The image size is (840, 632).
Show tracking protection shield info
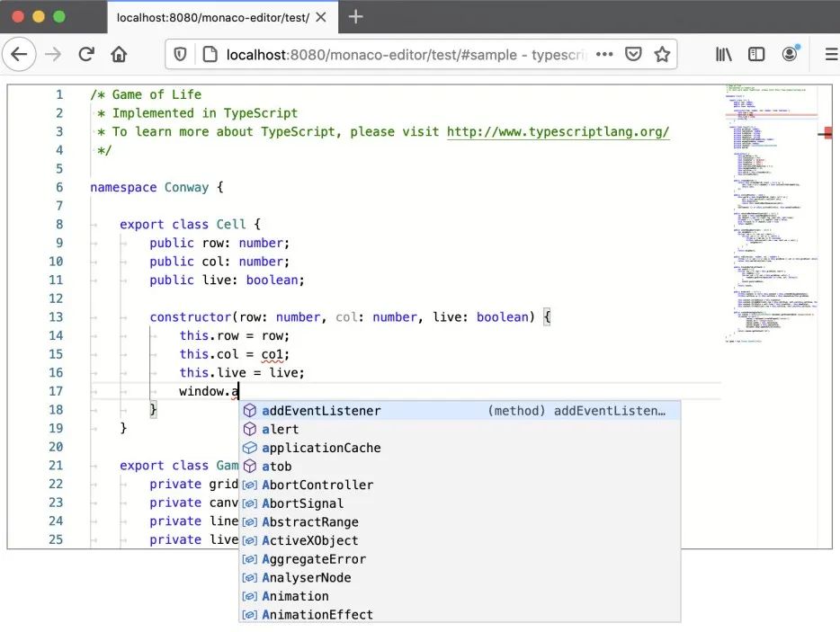[x=180, y=54]
